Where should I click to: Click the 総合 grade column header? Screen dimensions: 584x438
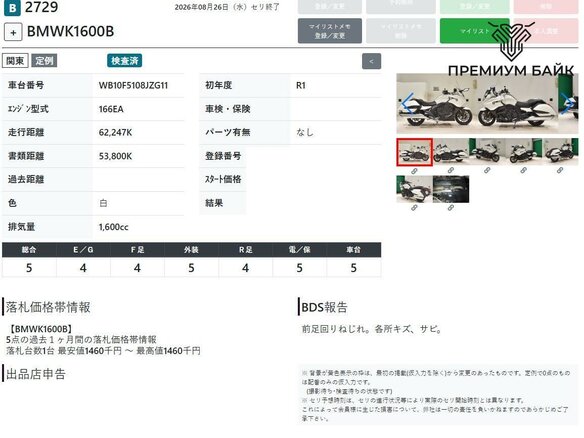point(29,250)
